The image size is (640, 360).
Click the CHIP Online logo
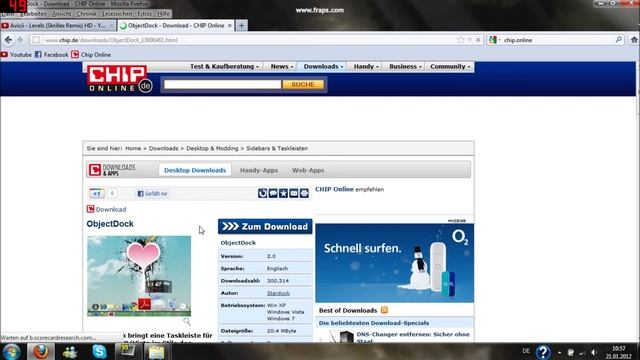pos(119,79)
